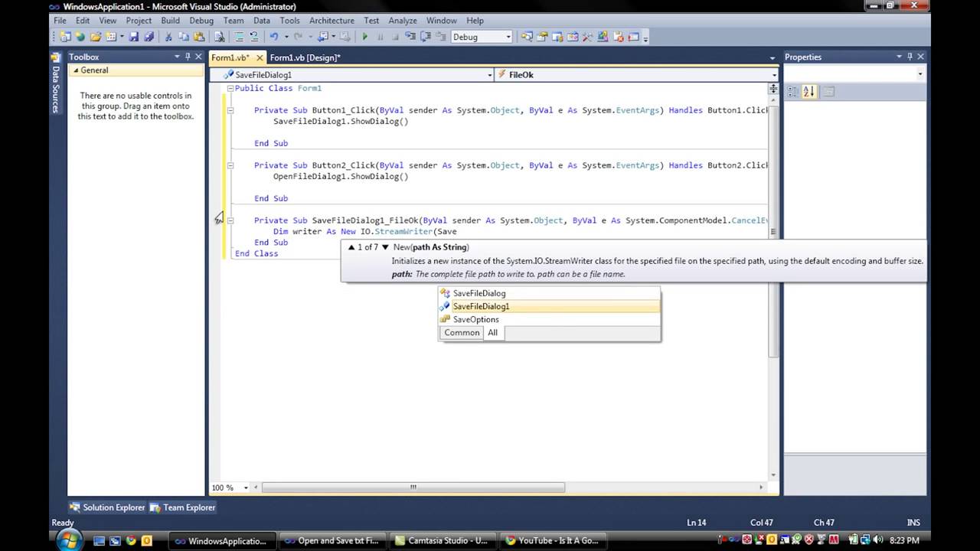Open the Undo history dropdown arrow

click(x=286, y=37)
